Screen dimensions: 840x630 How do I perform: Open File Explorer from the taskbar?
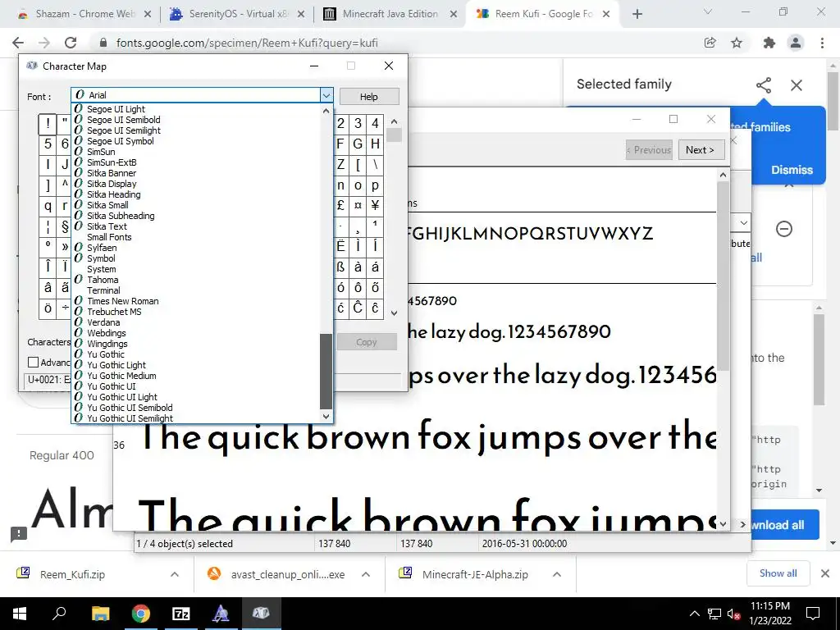pyautogui.click(x=100, y=614)
